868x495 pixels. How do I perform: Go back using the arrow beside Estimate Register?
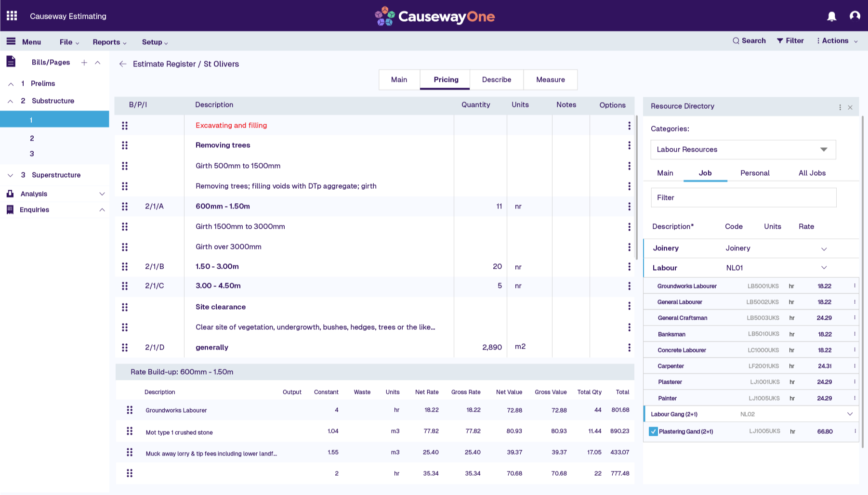click(x=123, y=64)
